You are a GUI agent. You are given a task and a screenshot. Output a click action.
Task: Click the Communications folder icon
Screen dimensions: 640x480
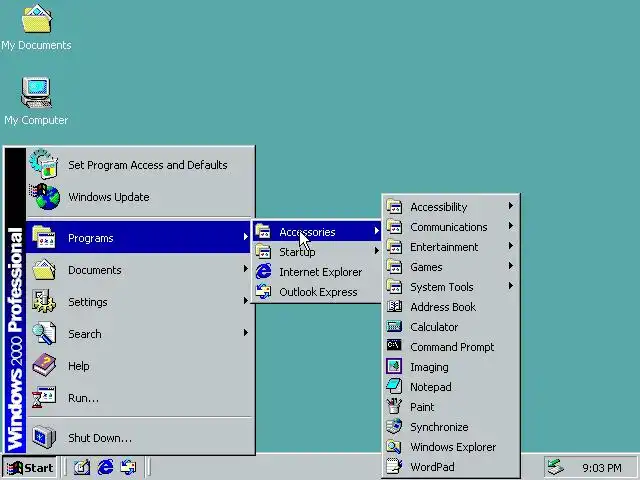tap(394, 226)
